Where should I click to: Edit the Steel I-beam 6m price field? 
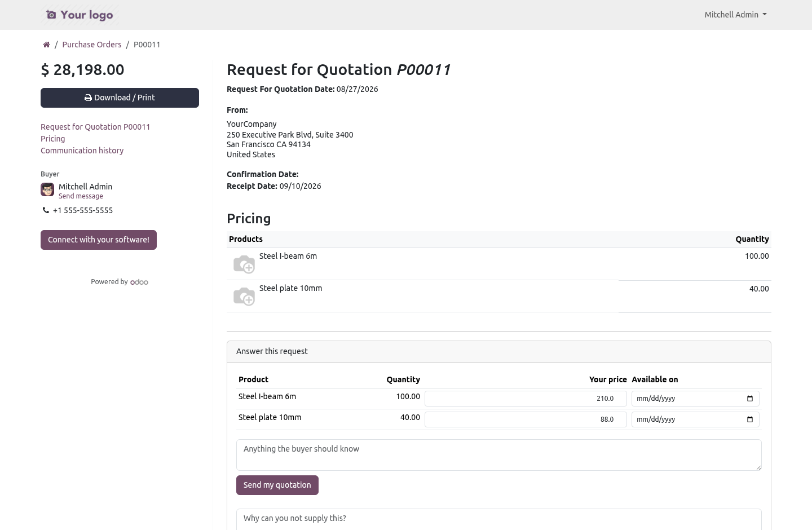tap(526, 399)
